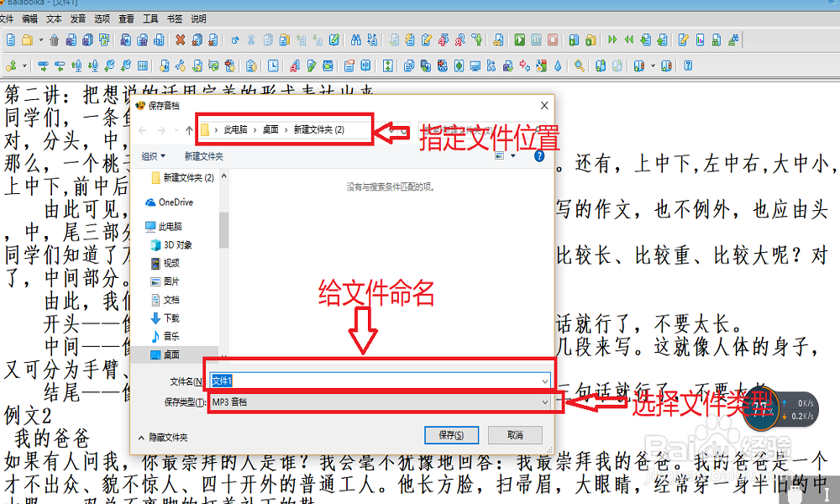Expand the bookmark panel dropdown arrow
Viewport: 840px width, 504px height.
(653, 66)
